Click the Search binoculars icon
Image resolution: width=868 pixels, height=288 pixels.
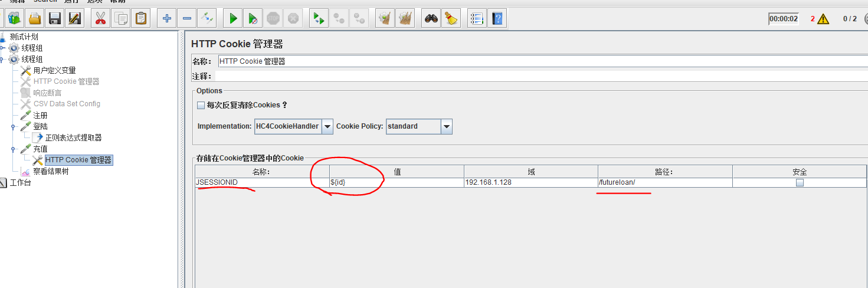431,18
